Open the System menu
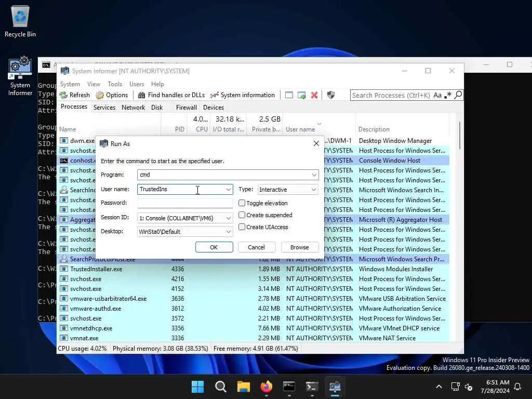This screenshot has width=532, height=399. (x=70, y=84)
